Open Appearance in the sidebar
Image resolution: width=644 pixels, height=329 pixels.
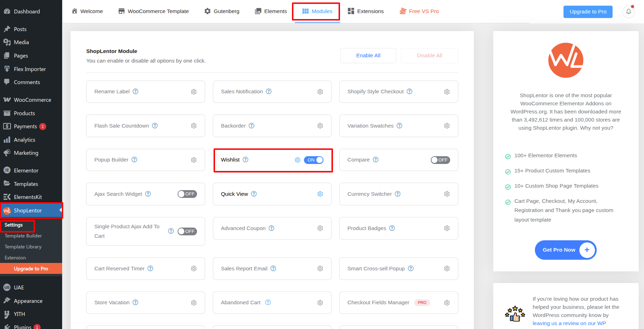click(31, 301)
